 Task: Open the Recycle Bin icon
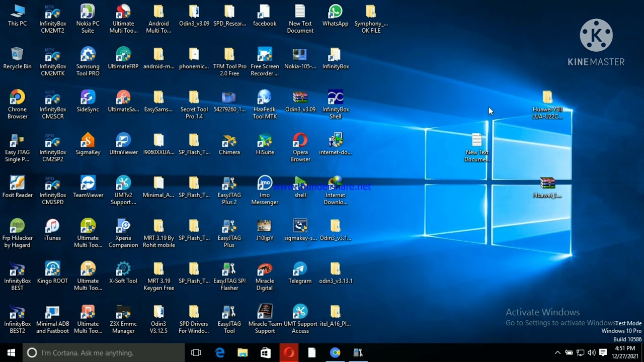[x=17, y=59]
